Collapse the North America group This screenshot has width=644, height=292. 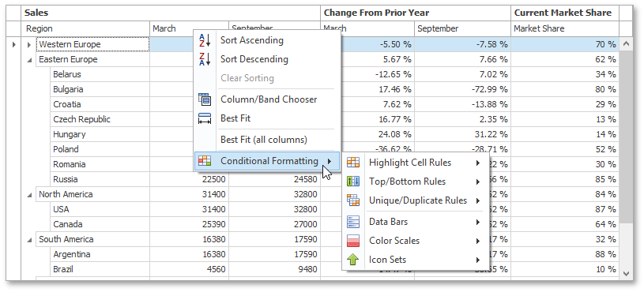tap(28, 195)
